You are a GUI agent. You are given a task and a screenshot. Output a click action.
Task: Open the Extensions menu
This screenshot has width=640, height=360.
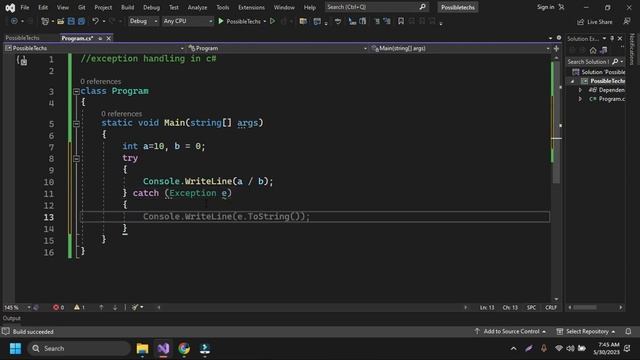pyautogui.click(x=251, y=7)
